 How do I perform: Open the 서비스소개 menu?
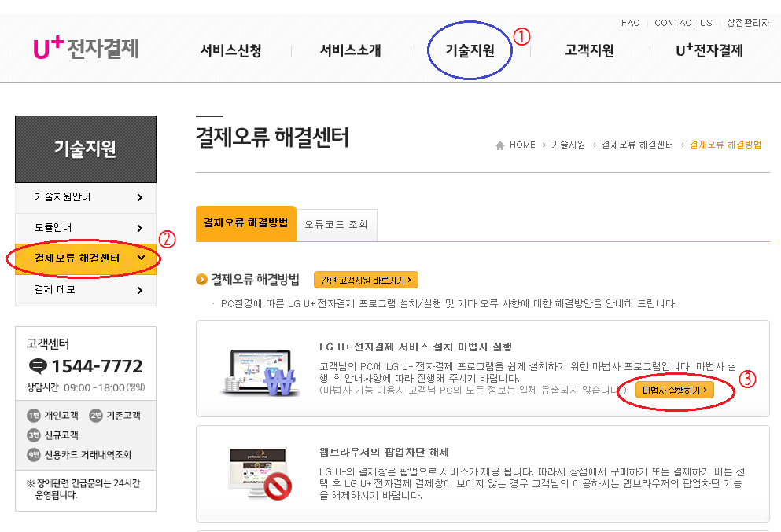(351, 50)
